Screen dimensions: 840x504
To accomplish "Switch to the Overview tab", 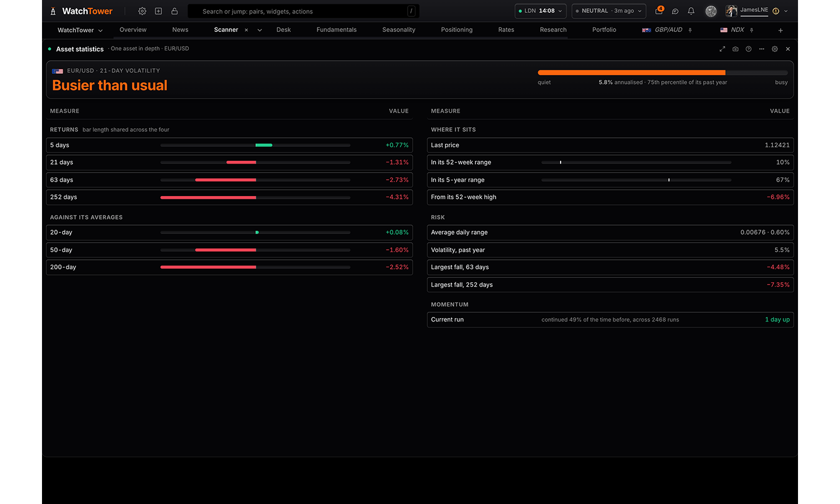I will [x=133, y=30].
